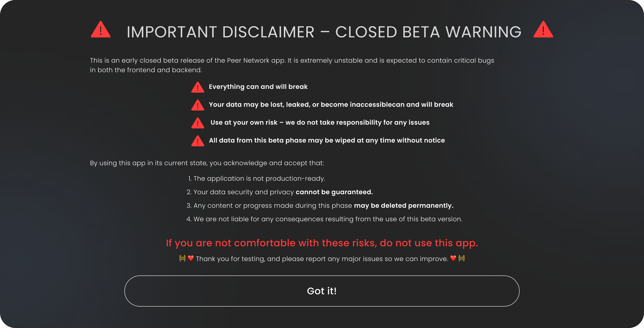Image resolution: width=644 pixels, height=328 pixels.
Task: Click the warning triangle right of the title
Action: 543,29
